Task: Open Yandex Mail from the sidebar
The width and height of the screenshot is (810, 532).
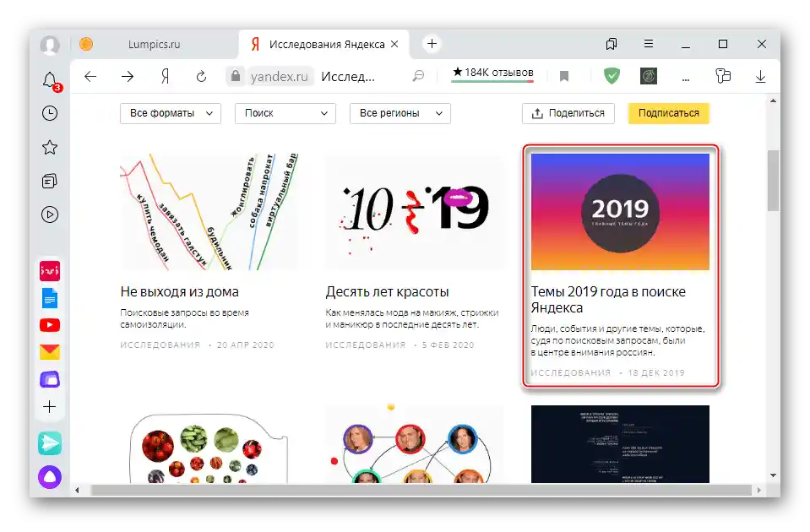Action: tap(49, 351)
